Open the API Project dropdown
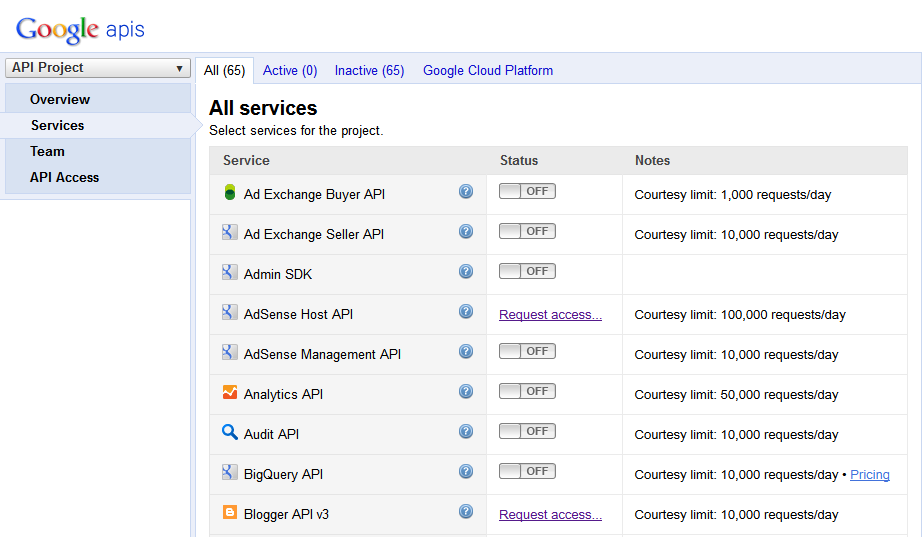The image size is (922, 537). pyautogui.click(x=98, y=68)
